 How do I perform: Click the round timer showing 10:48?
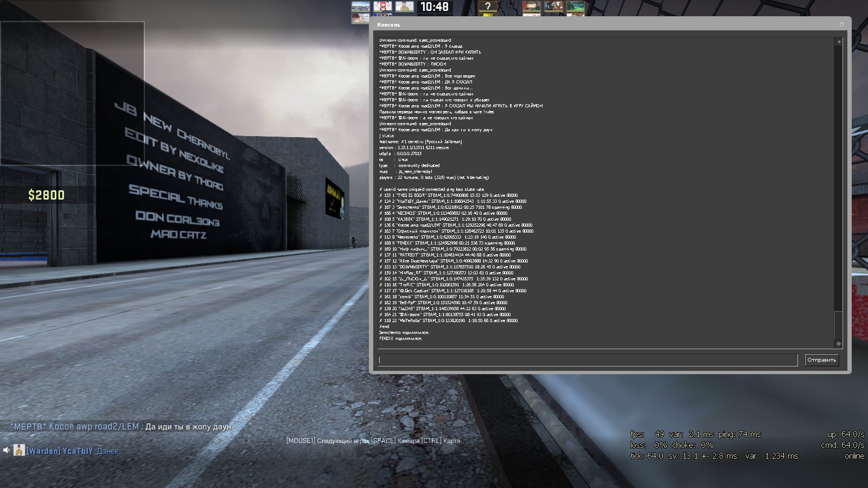click(435, 7)
